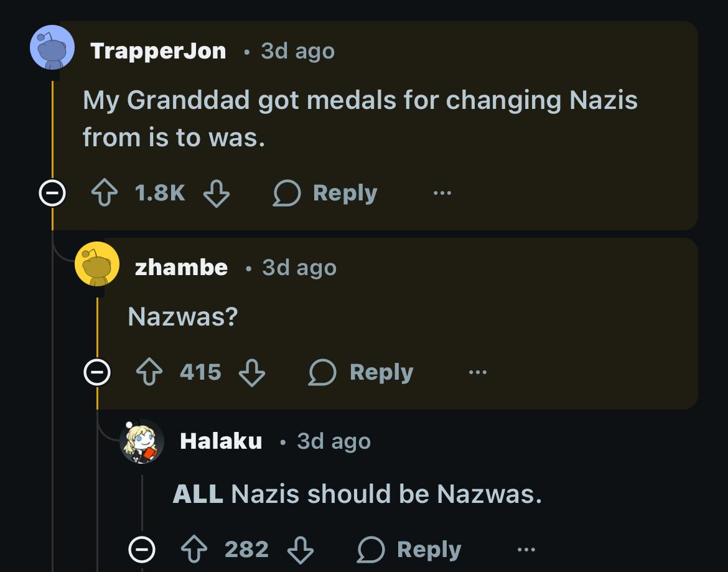The height and width of the screenshot is (572, 728).
Task: Reply to TrapperJon's comment
Action: (325, 193)
